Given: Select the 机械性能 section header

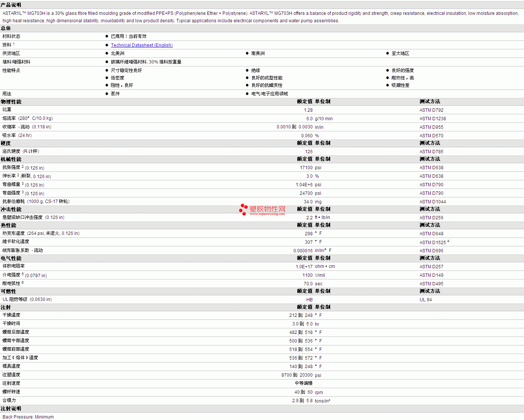Looking at the screenshot, I should (11, 159).
